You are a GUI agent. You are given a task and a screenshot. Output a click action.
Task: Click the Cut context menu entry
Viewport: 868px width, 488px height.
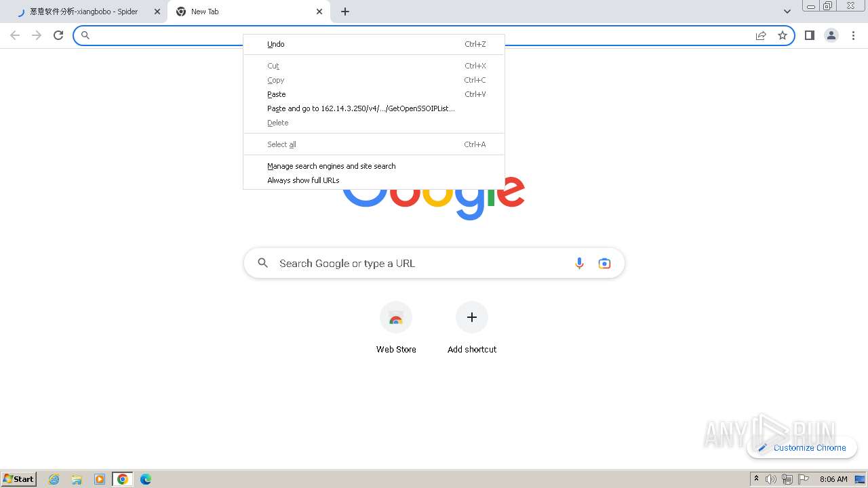pos(374,66)
